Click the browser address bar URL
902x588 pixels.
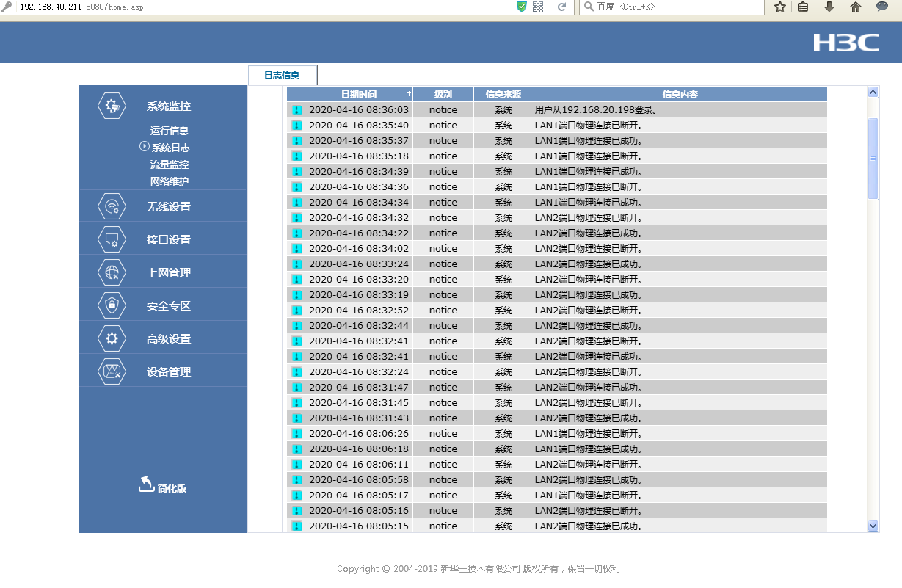tap(81, 7)
